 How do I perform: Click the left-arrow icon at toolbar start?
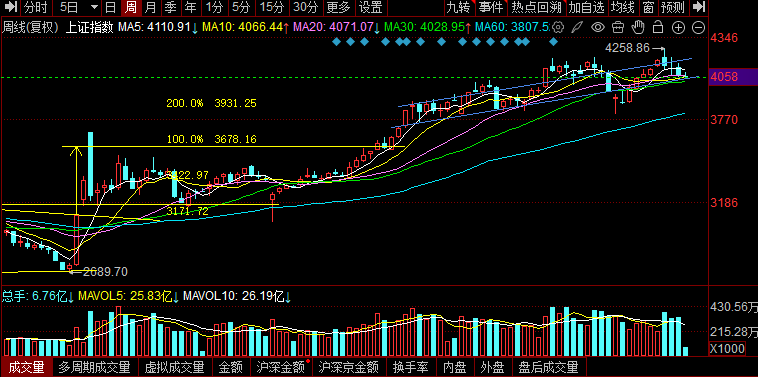(x=11, y=7)
